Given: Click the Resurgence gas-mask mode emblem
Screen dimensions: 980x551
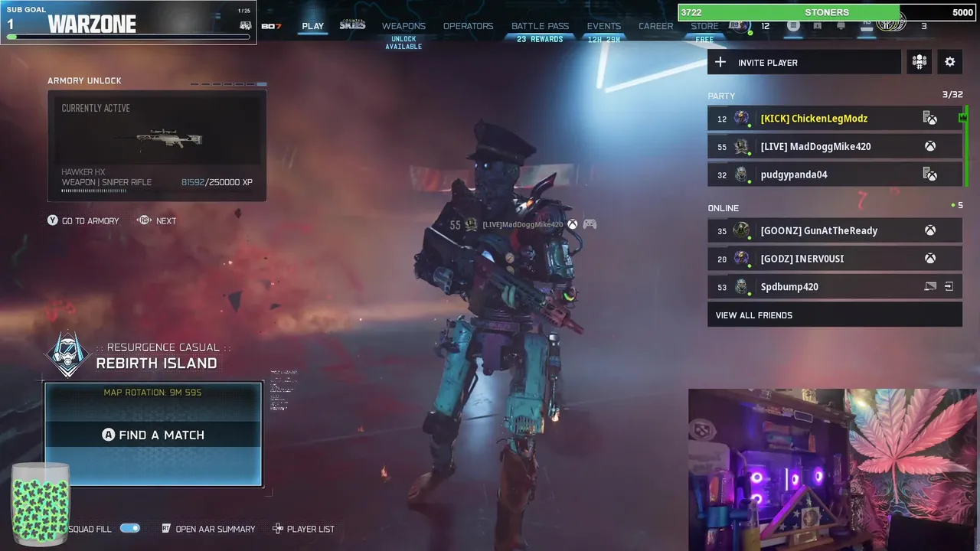Looking at the screenshot, I should click(x=68, y=355).
